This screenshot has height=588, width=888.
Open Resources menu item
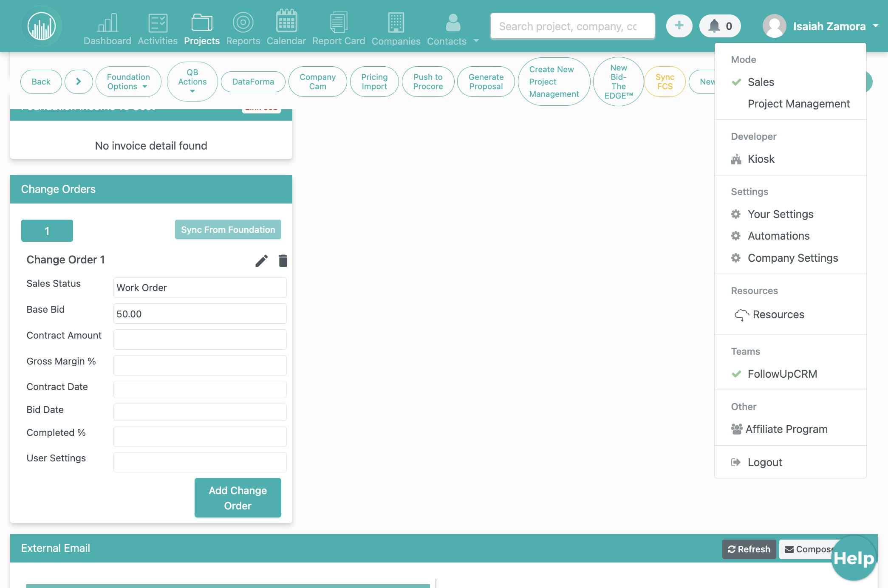(x=769, y=314)
